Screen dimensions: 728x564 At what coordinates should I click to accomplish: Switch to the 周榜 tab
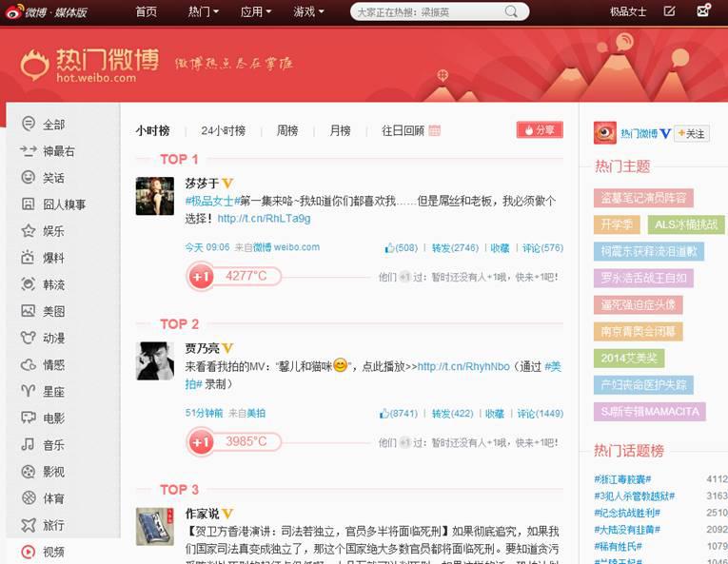[287, 131]
